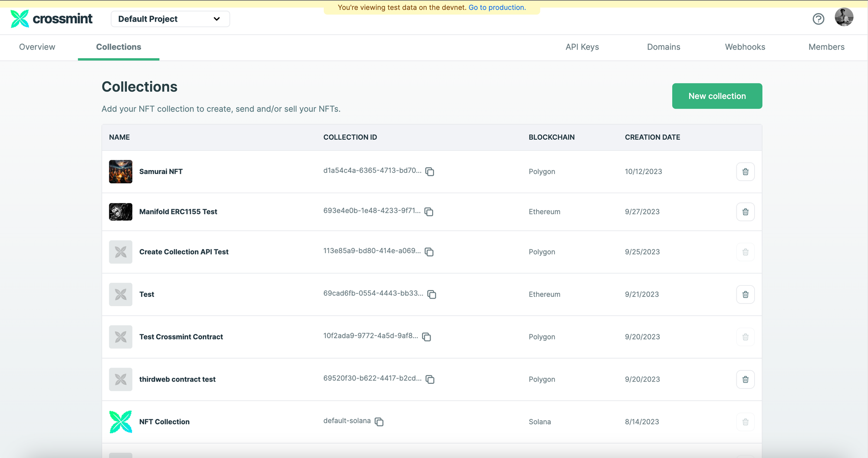
Task: Copy the default-solana collection ID
Action: [379, 422]
